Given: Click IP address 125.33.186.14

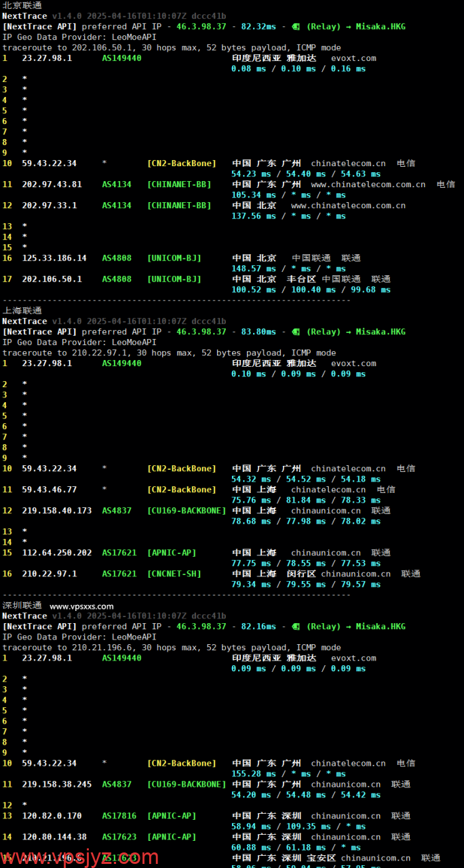Looking at the screenshot, I should 54,258.
